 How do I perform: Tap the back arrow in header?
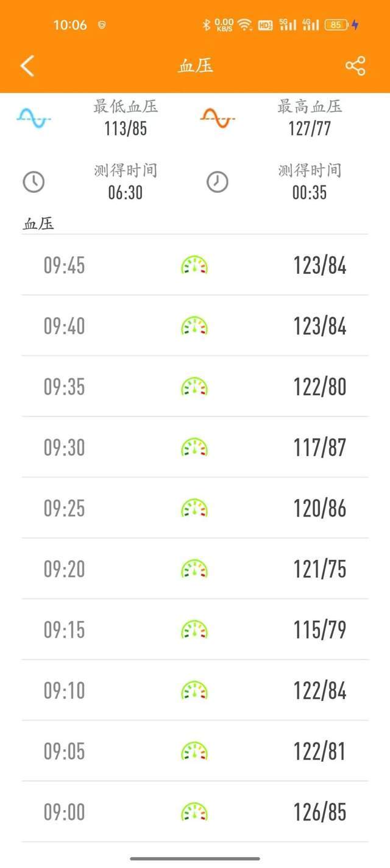click(27, 66)
